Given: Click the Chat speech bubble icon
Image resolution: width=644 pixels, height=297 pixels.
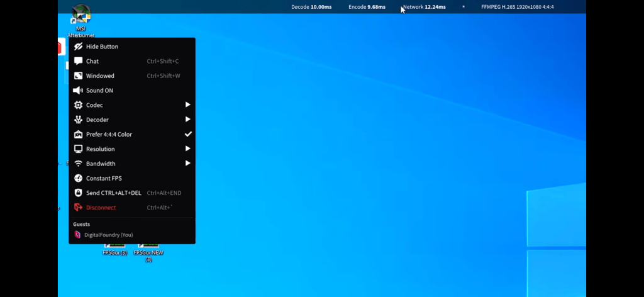Looking at the screenshot, I should click(78, 61).
